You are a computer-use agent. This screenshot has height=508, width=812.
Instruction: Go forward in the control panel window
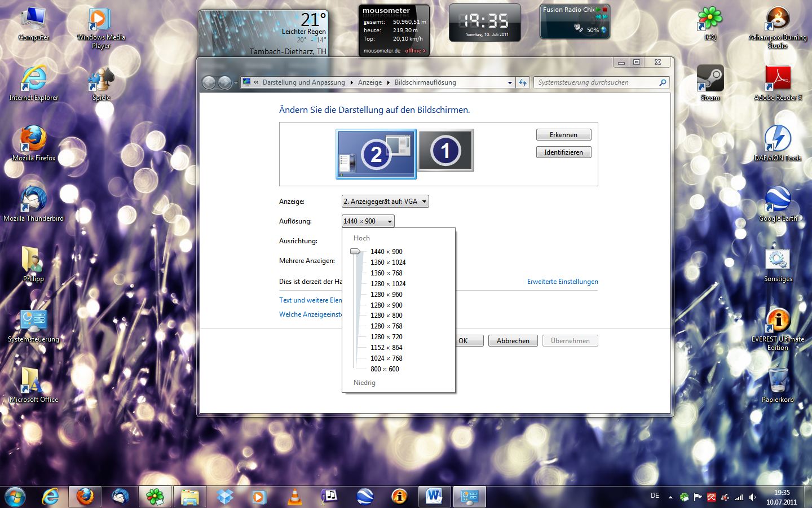tap(224, 82)
